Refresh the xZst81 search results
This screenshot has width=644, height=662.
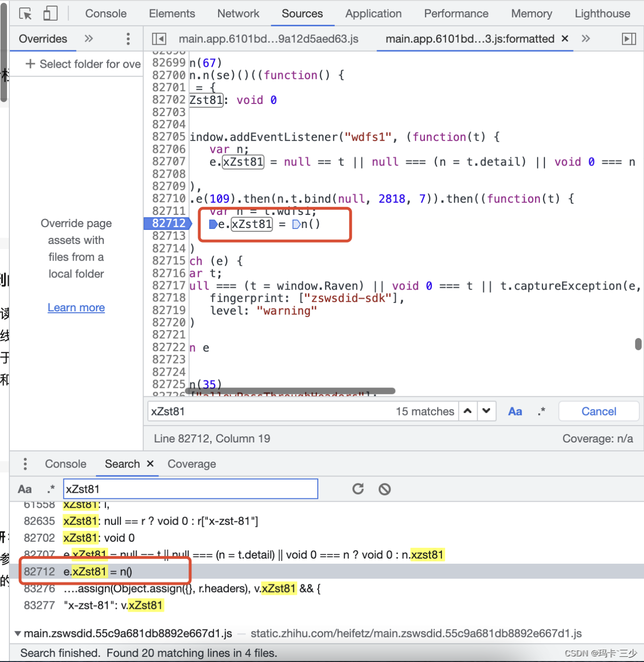pos(358,489)
